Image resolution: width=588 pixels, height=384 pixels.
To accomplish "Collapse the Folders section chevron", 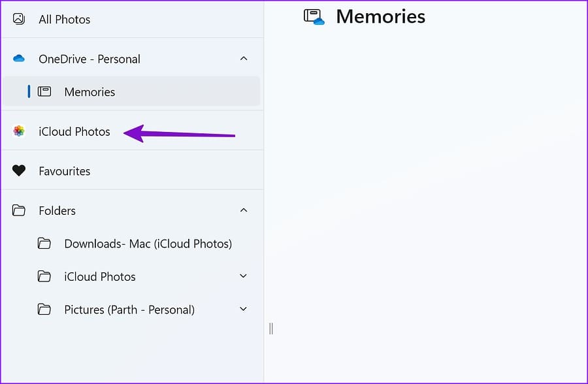I will point(244,210).
